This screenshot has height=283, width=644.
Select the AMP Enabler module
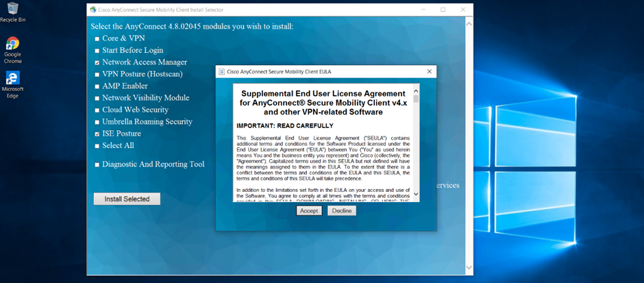point(97,86)
